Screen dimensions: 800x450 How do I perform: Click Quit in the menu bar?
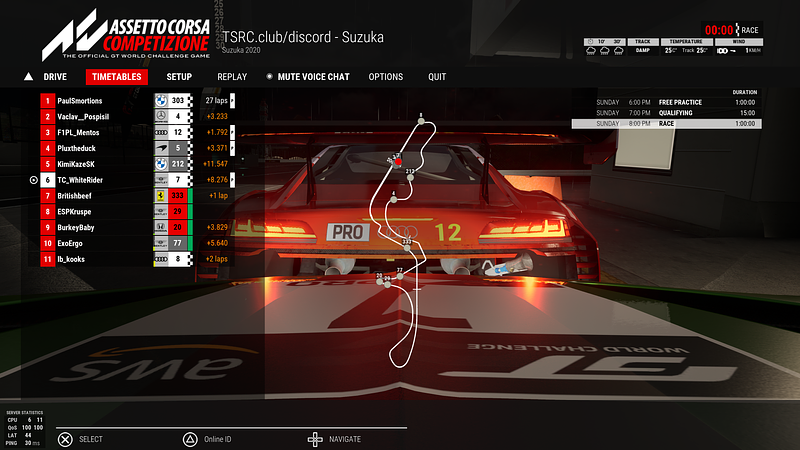[x=437, y=77]
